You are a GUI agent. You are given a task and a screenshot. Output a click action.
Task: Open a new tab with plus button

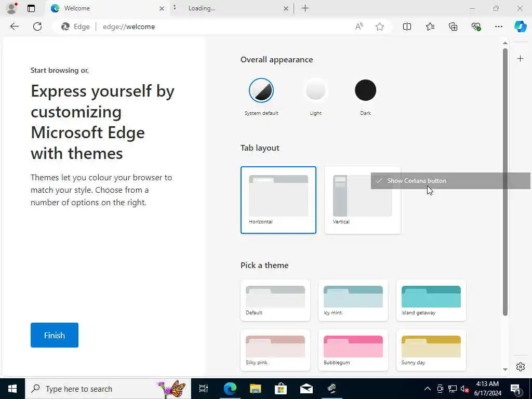click(x=305, y=8)
